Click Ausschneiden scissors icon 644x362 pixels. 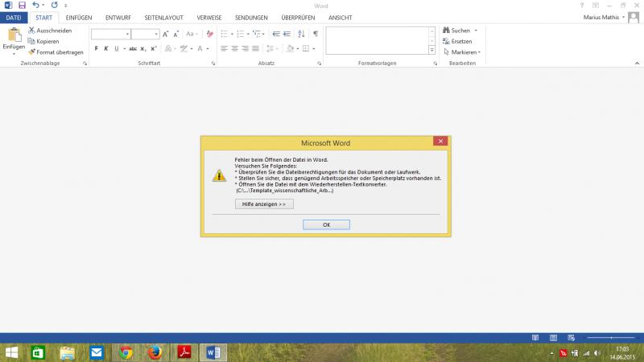(x=31, y=30)
